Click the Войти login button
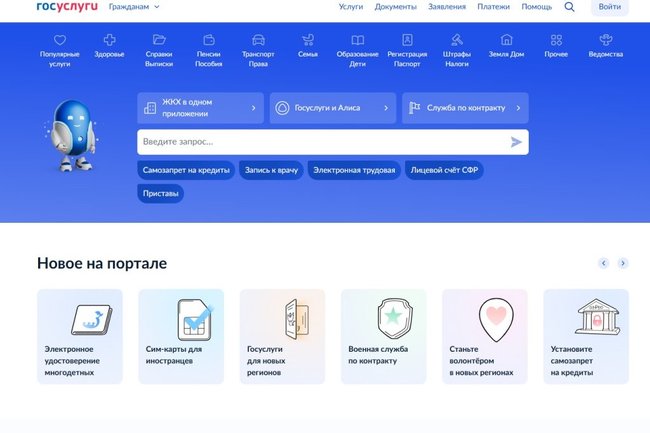 click(x=609, y=7)
